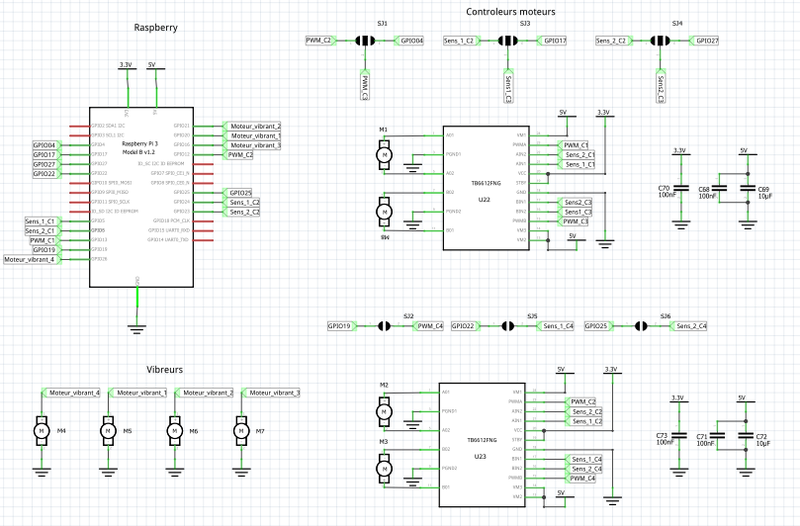Screen dimensions: 800x526
Task: Select the SJ2 solder jumper symbol
Action: pyautogui.click(x=385, y=326)
